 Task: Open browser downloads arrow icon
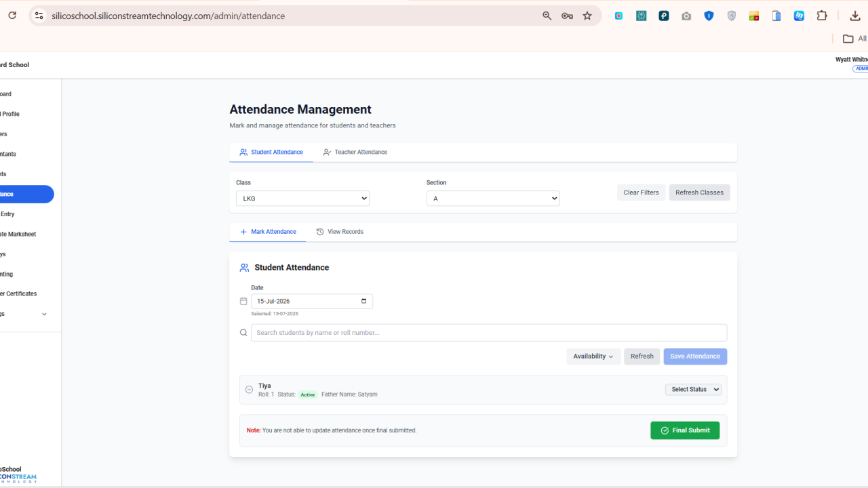point(854,16)
